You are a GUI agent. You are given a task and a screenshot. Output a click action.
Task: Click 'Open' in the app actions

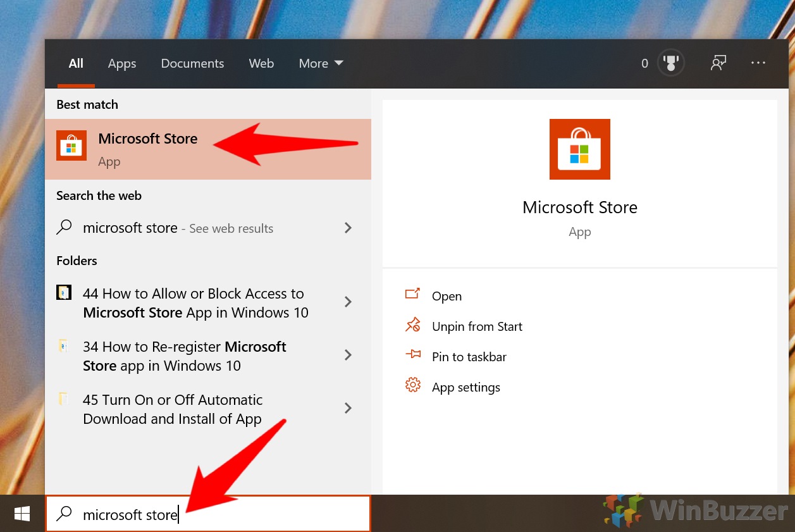[447, 296]
